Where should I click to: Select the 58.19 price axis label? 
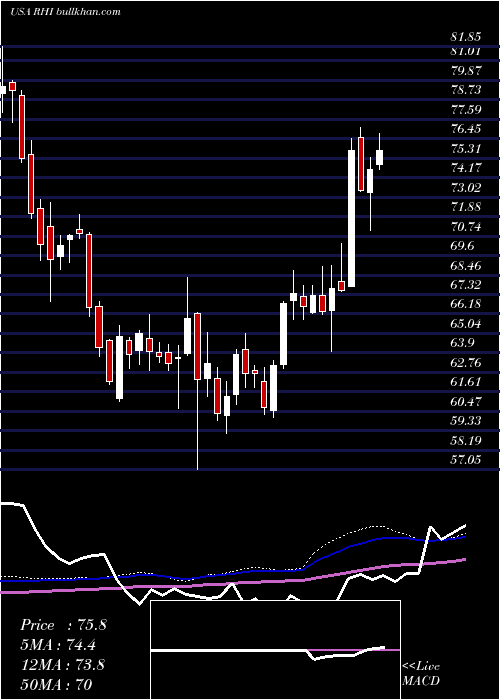point(466,441)
